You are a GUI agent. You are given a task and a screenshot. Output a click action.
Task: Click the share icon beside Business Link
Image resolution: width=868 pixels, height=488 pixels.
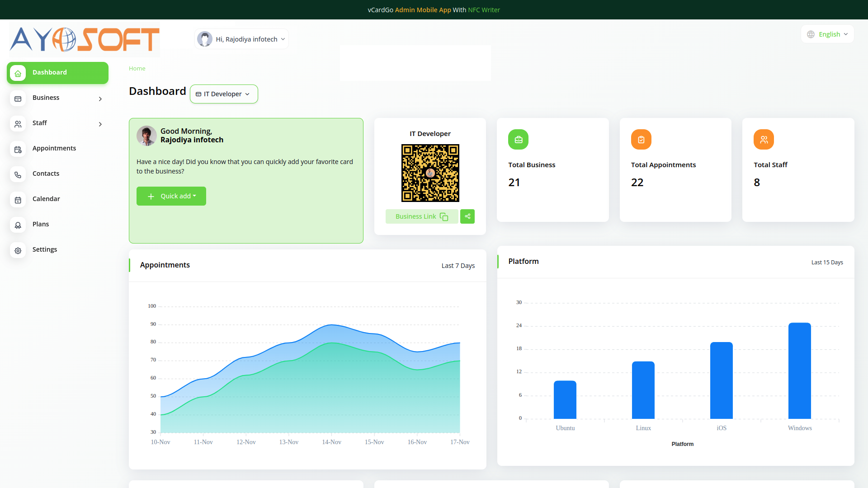(467, 216)
